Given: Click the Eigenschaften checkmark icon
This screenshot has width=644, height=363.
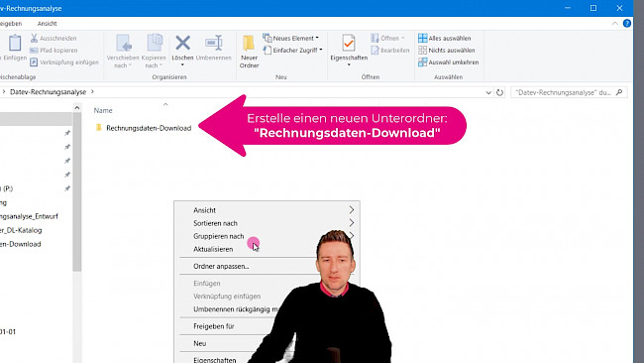Looking at the screenshot, I should 349,44.
